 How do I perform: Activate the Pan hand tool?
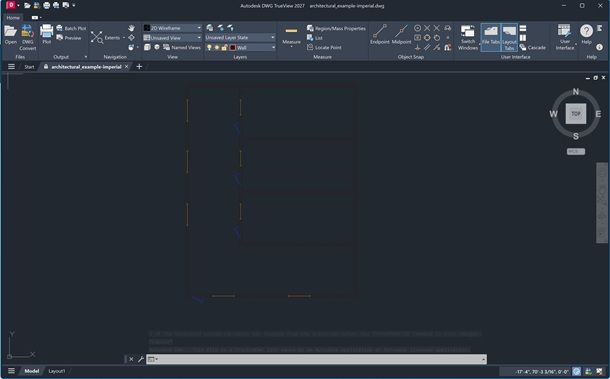131,28
